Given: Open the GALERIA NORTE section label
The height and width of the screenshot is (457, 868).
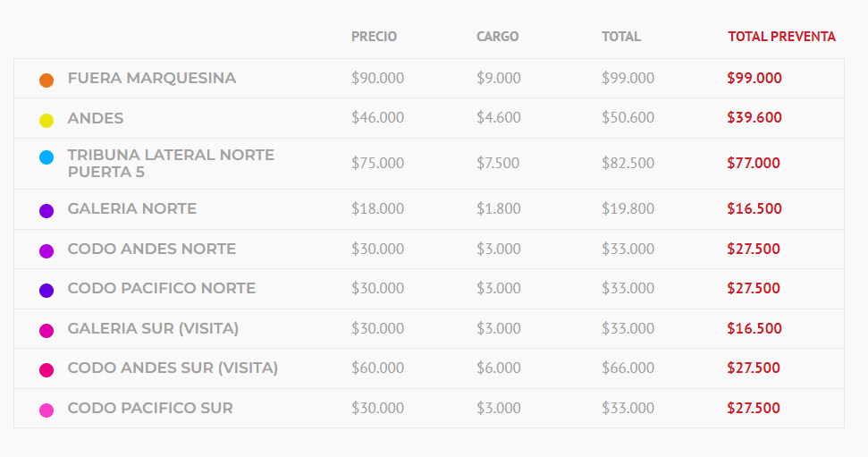Looking at the screenshot, I should click(131, 209).
